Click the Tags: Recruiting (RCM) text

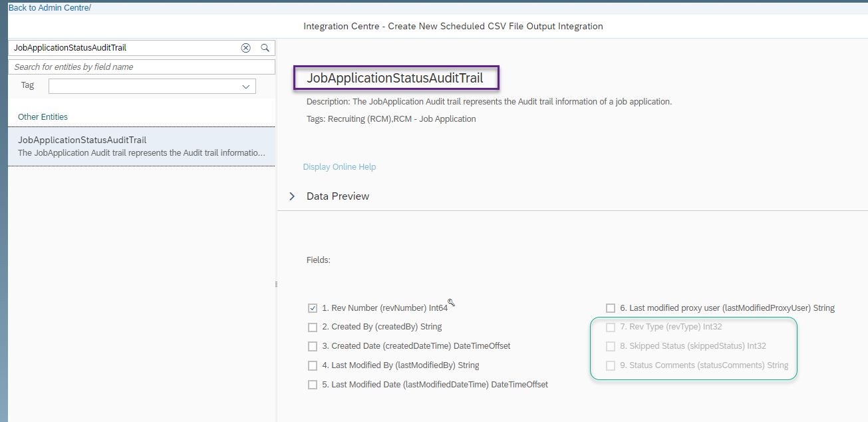[391, 119]
